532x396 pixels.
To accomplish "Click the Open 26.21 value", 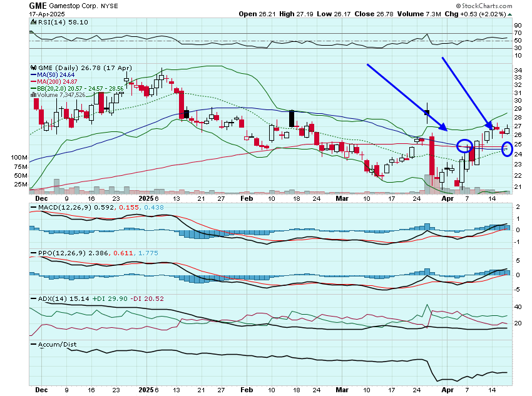I will click(257, 14).
